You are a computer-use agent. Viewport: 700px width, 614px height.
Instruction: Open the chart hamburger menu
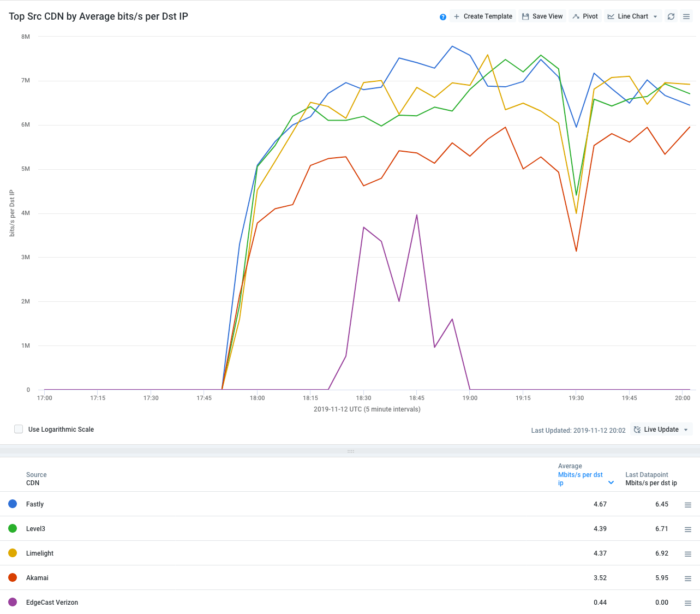click(x=686, y=16)
